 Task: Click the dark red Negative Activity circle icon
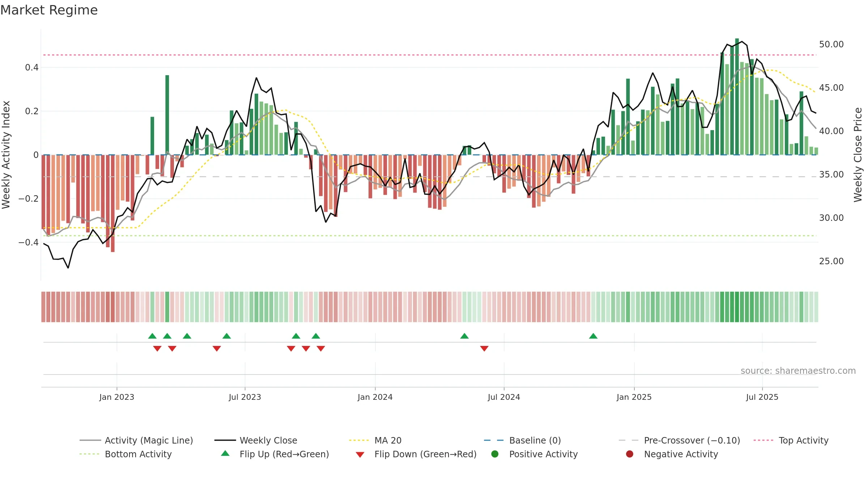click(630, 454)
